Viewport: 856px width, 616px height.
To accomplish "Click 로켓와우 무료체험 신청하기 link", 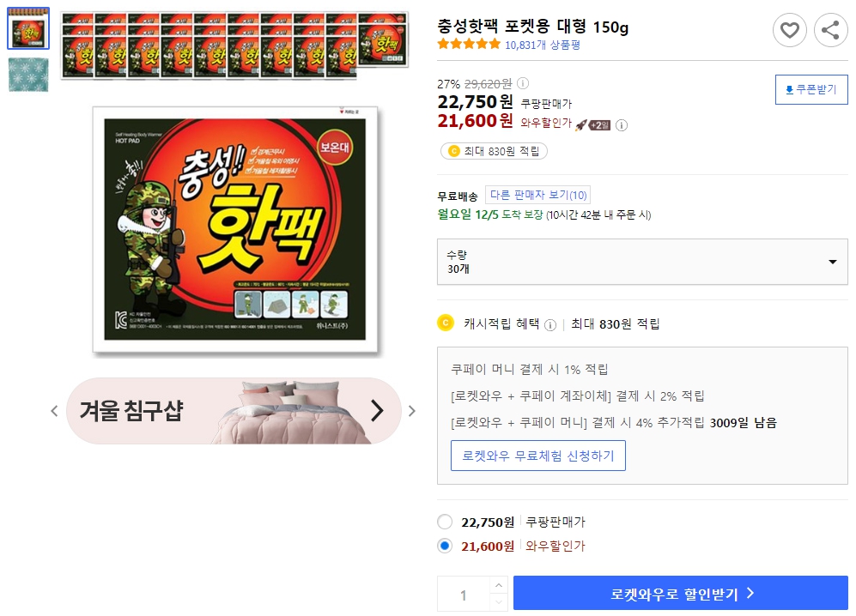I will [538, 456].
